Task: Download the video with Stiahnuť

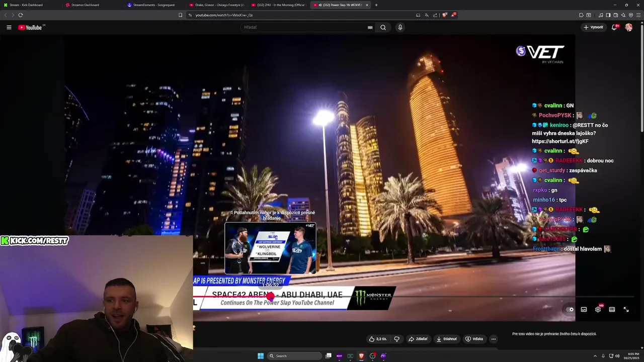Action: coord(447,339)
